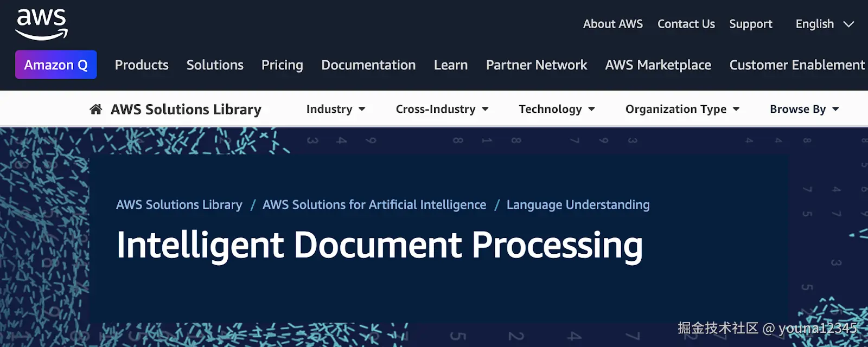Click the AWS logo
Viewport: 868px width, 347px height.
coord(42,24)
